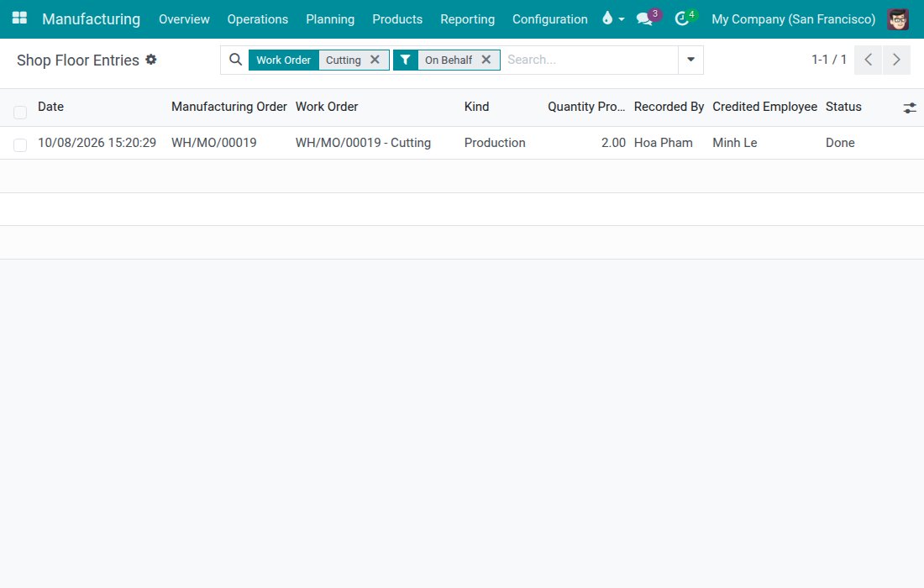
Task: Toggle the search options dropdown arrow
Action: [x=690, y=60]
